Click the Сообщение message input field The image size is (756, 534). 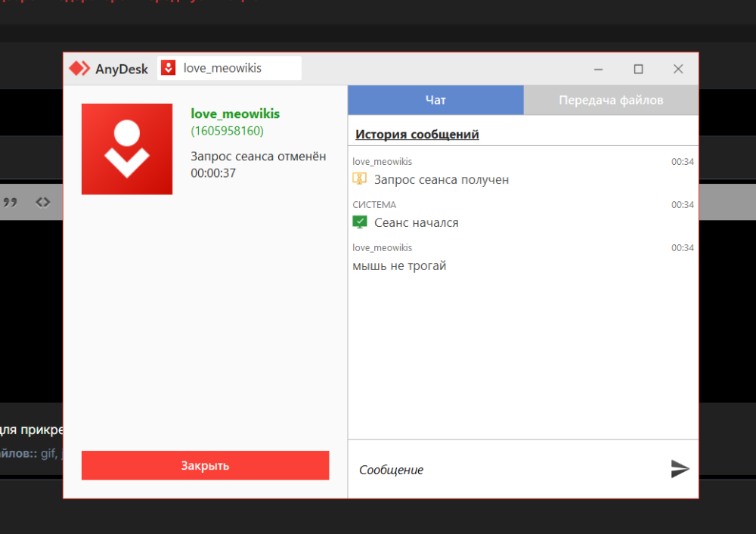click(507, 470)
